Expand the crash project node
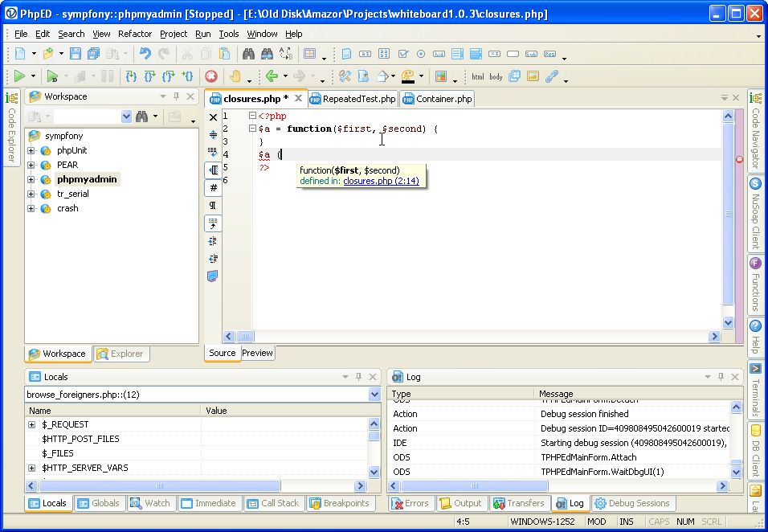Viewport: 768px width, 532px height. 31,209
